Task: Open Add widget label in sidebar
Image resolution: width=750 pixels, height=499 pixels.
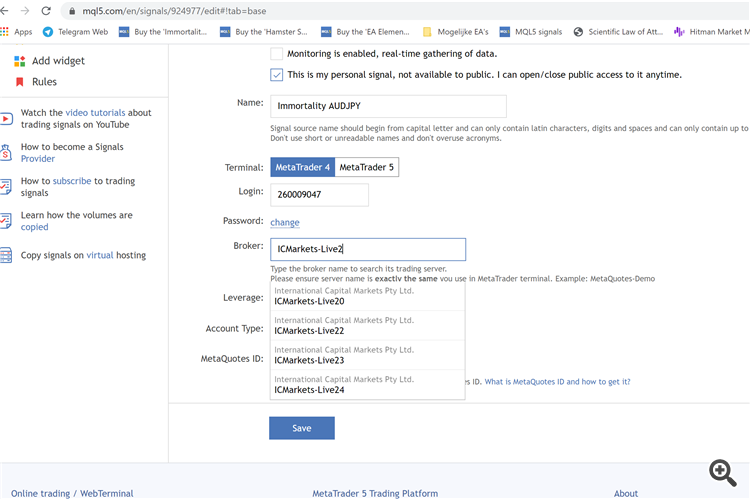Action: [x=58, y=61]
